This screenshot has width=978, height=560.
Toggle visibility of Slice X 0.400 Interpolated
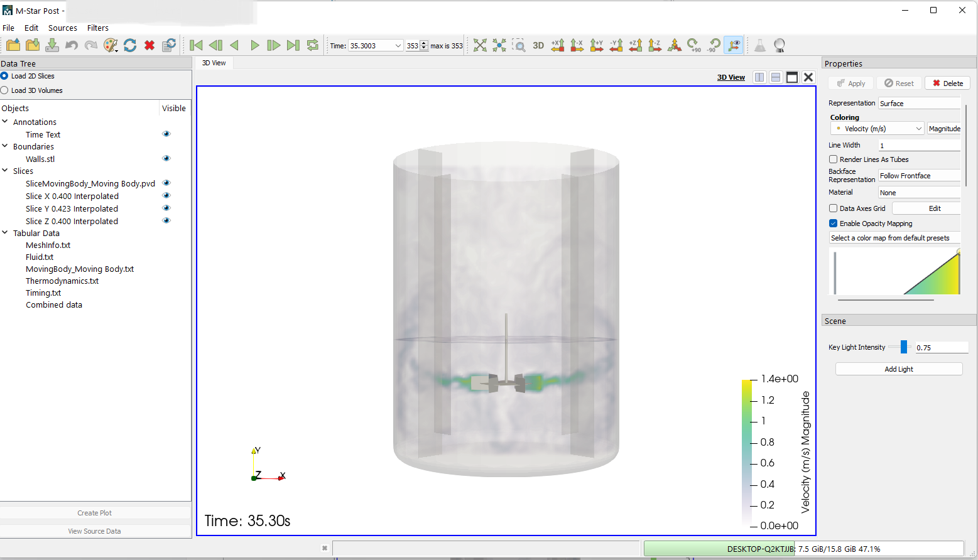coord(166,195)
